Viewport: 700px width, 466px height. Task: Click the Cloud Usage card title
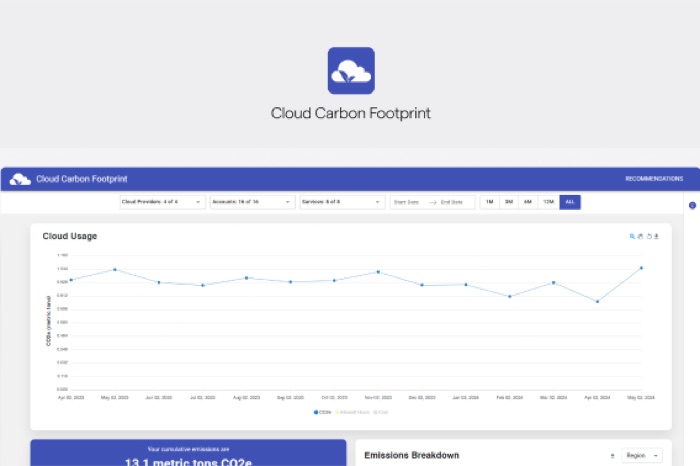70,236
